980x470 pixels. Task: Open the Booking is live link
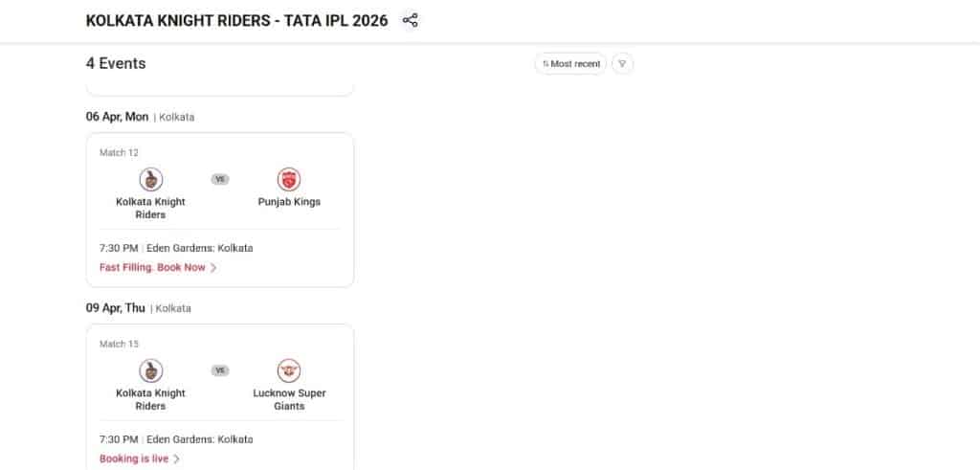click(134, 459)
